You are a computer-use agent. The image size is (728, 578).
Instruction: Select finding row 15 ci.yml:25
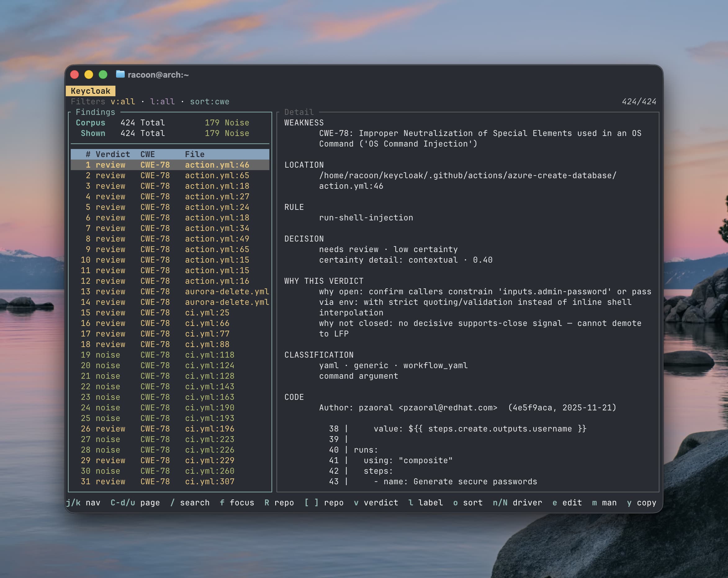click(x=170, y=313)
